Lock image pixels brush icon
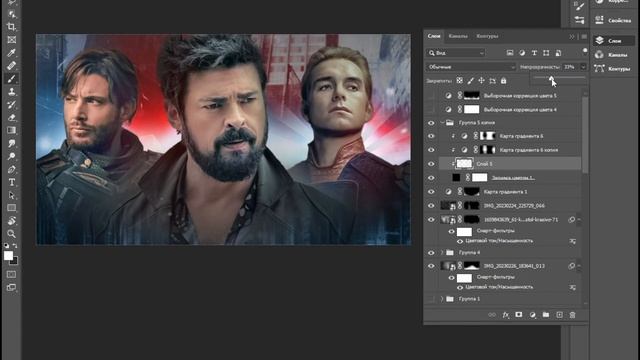The width and height of the screenshot is (640, 360). pyautogui.click(x=471, y=81)
